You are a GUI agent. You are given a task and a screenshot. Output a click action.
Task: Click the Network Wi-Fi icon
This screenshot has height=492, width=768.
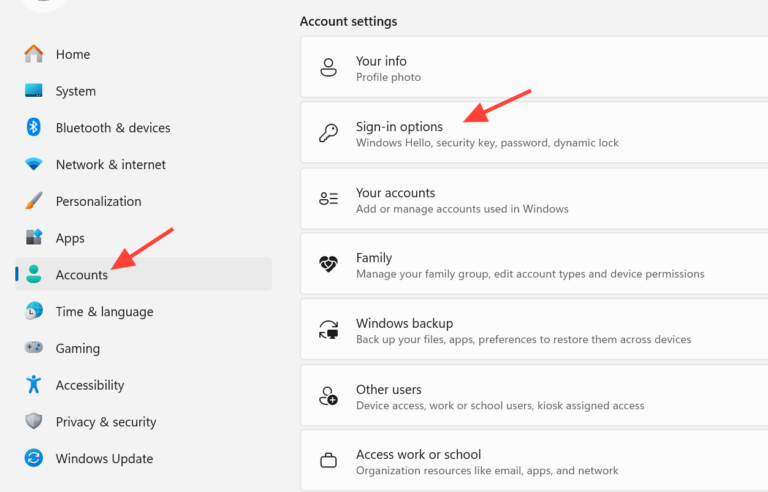(x=34, y=164)
